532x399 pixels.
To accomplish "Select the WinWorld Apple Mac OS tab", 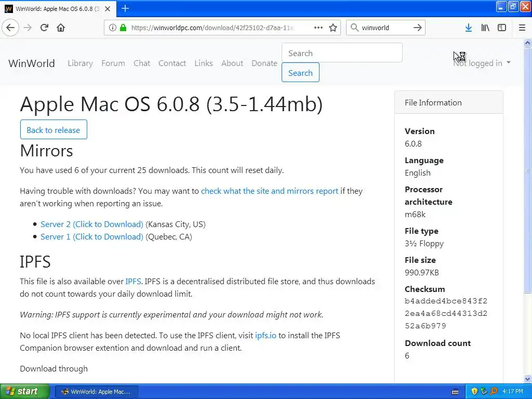I will [x=58, y=9].
